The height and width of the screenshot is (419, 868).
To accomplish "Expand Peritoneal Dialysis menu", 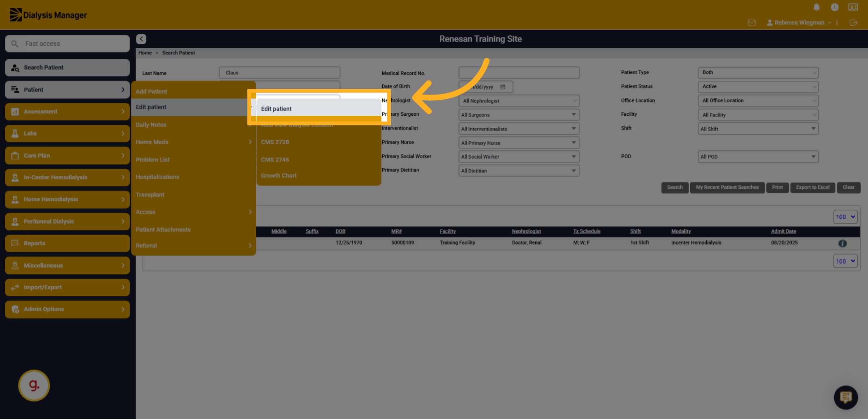I will [x=67, y=221].
